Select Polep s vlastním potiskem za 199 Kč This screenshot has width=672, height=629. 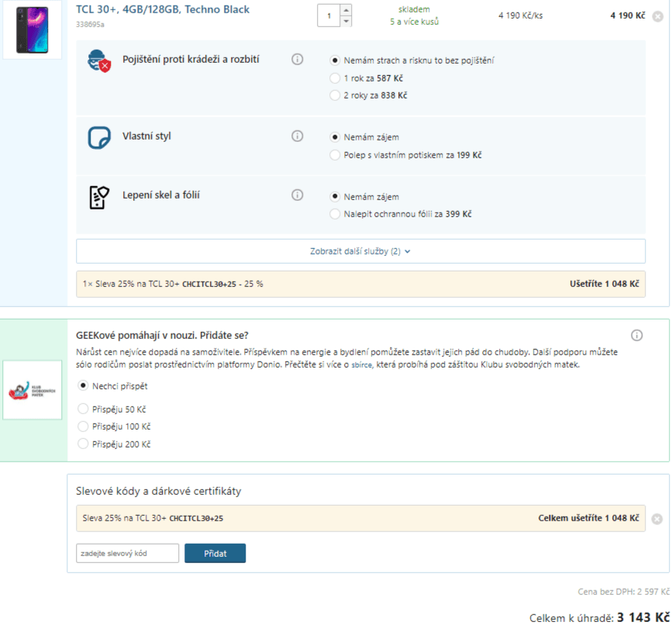335,155
